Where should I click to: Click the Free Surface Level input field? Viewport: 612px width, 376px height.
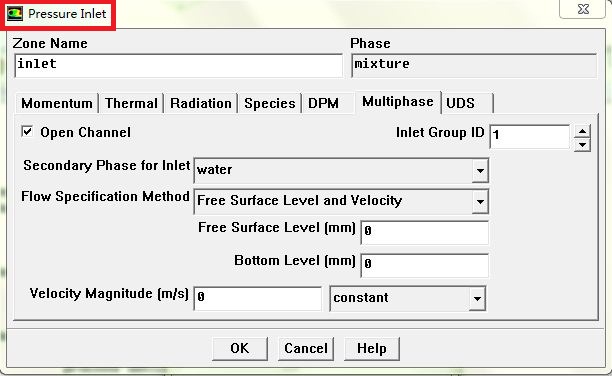(x=425, y=232)
